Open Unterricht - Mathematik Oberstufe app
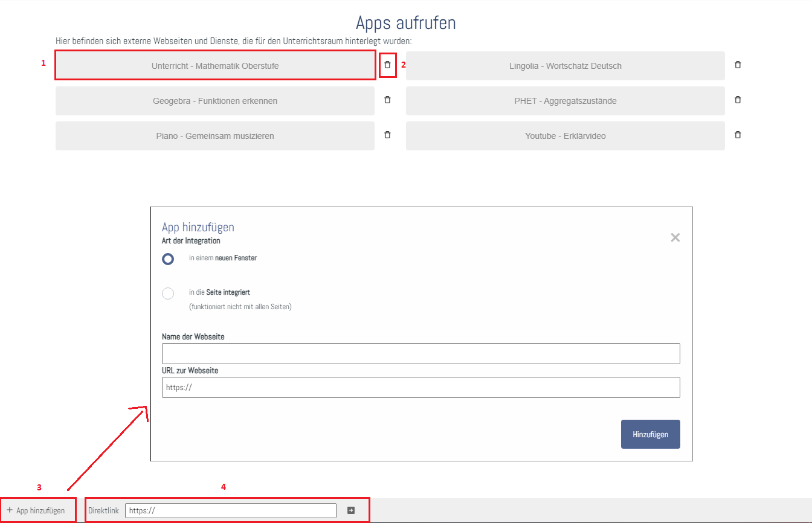 215,66
